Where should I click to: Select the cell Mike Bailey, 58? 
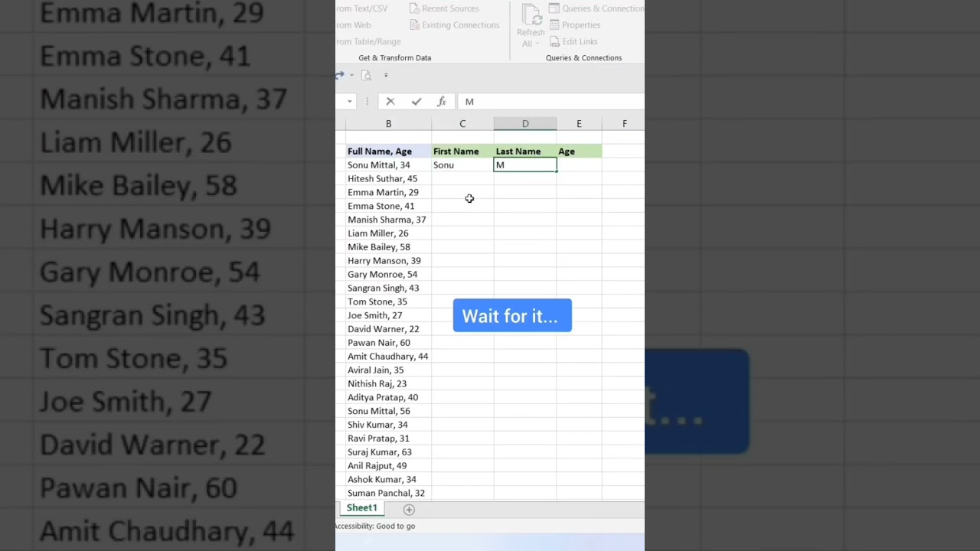click(388, 247)
